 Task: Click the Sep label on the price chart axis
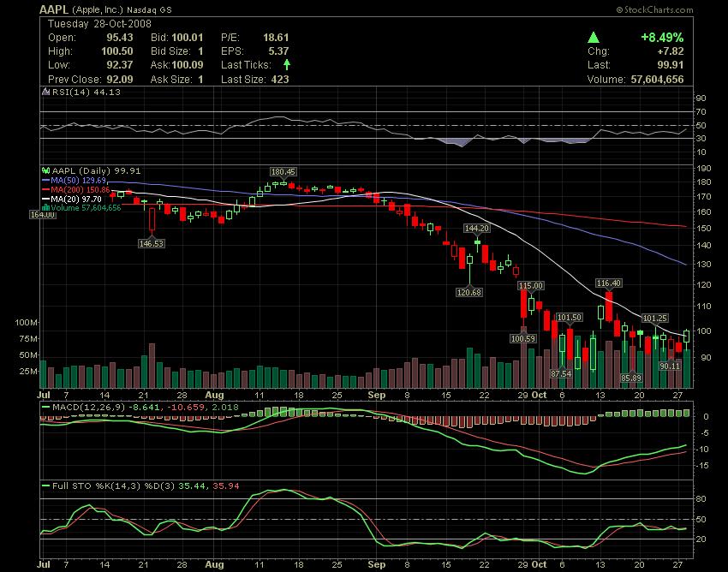377,395
